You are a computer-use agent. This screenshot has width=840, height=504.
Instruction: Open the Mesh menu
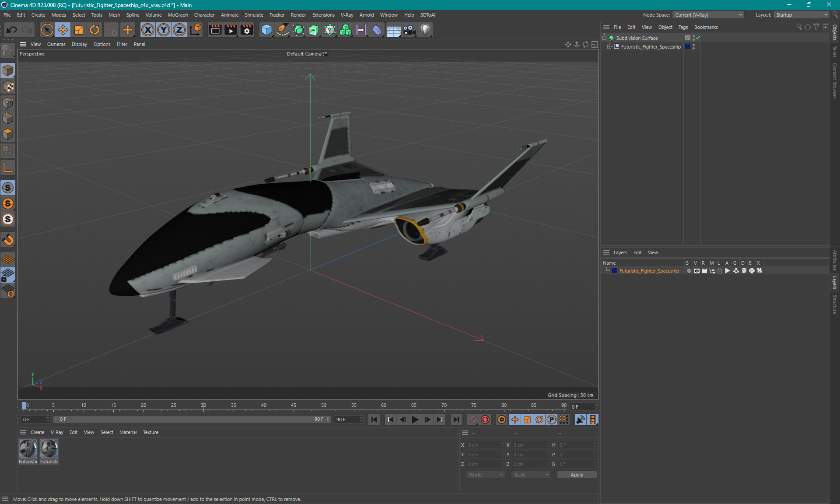(x=114, y=15)
